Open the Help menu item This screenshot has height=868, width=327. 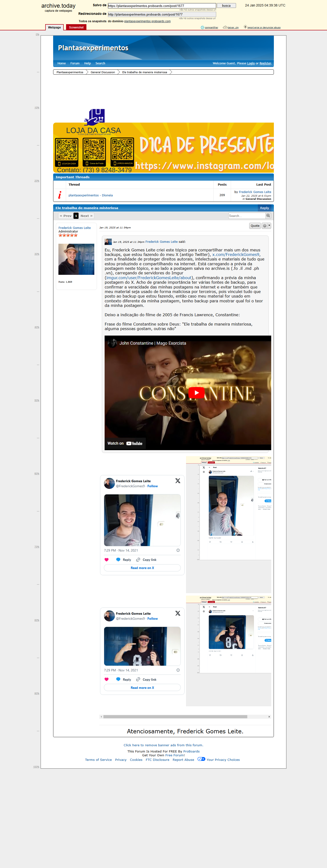pos(88,63)
